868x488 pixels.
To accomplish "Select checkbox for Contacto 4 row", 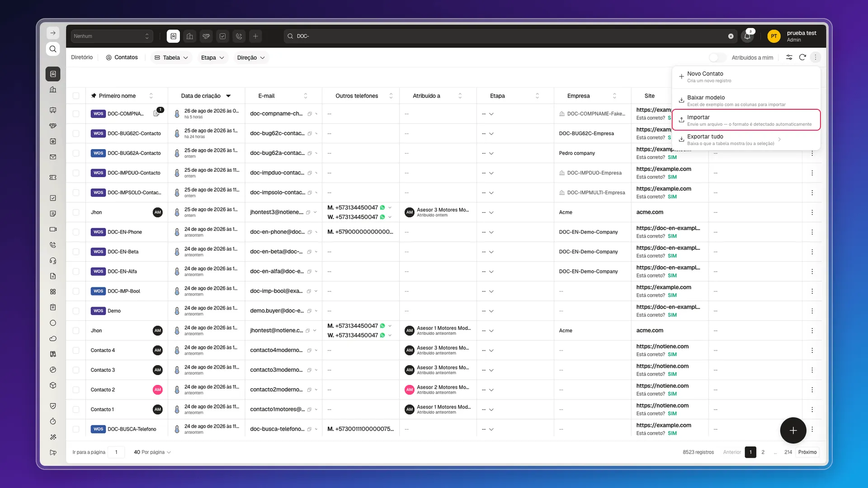I will tap(76, 350).
